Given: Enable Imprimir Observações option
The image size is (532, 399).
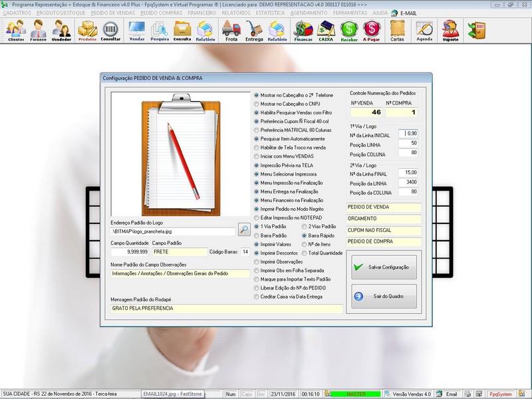Looking at the screenshot, I should [x=257, y=262].
